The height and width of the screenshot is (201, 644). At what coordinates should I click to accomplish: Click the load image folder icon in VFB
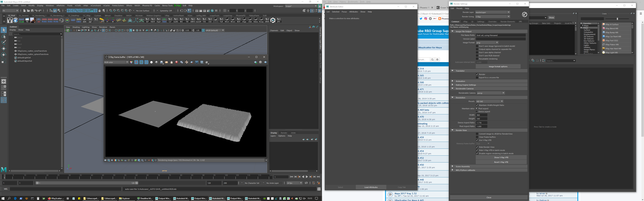167,62
